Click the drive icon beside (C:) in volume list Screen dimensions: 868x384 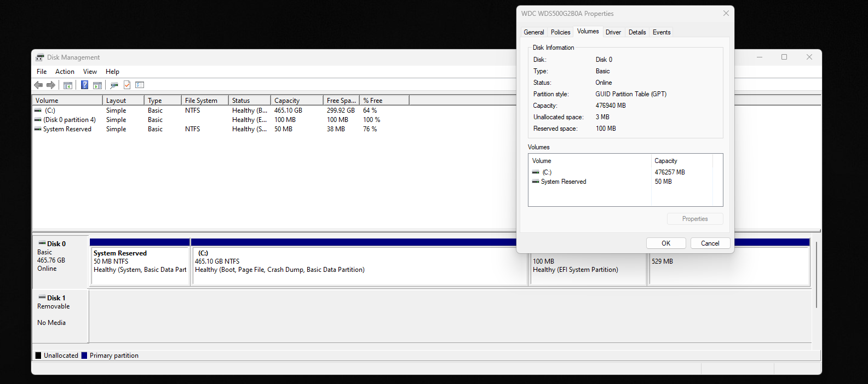click(38, 110)
